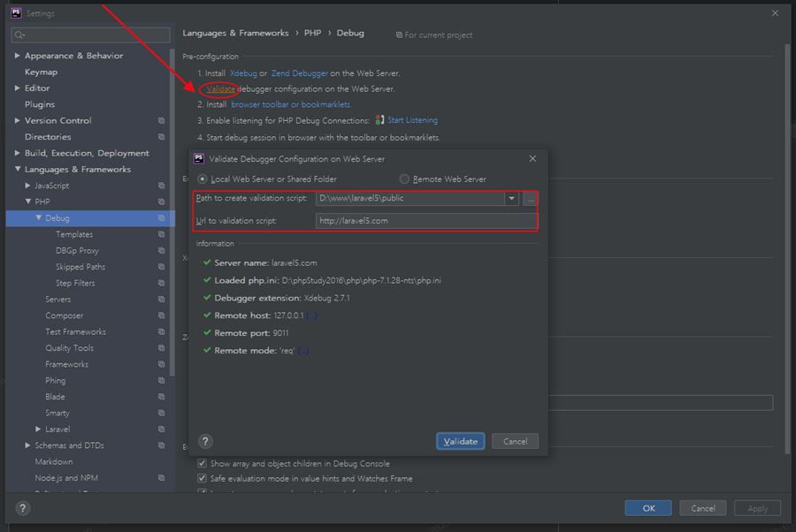
Task: Choose the Remote Web Server radio button
Action: [404, 179]
